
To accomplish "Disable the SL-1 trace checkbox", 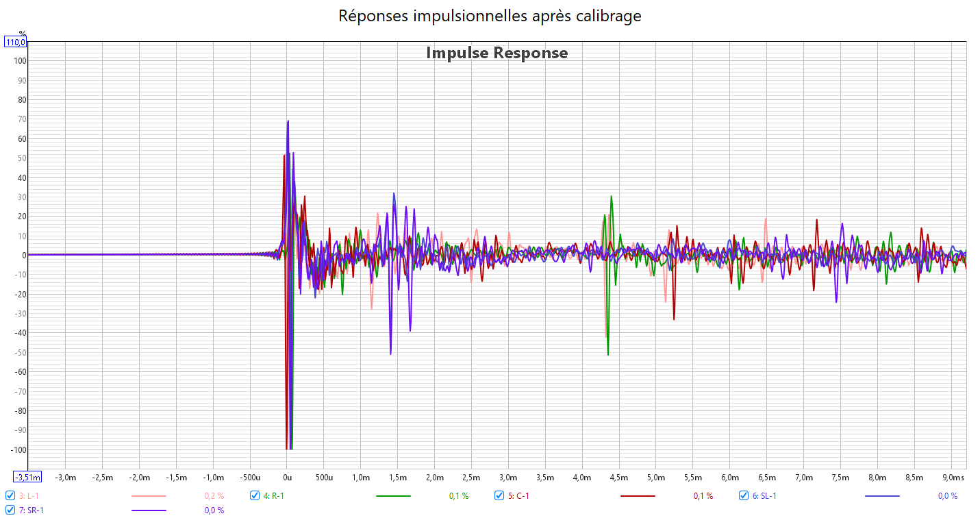I will click(x=744, y=495).
